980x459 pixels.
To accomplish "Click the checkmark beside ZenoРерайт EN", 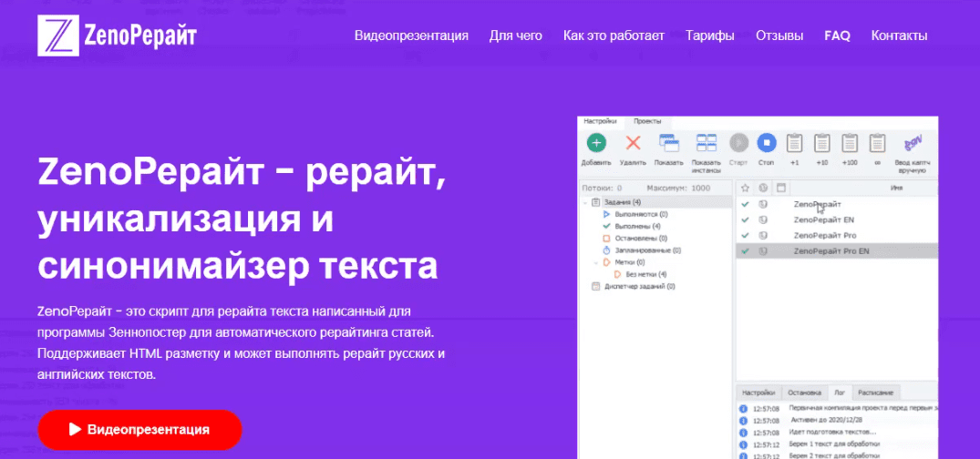I will point(745,219).
